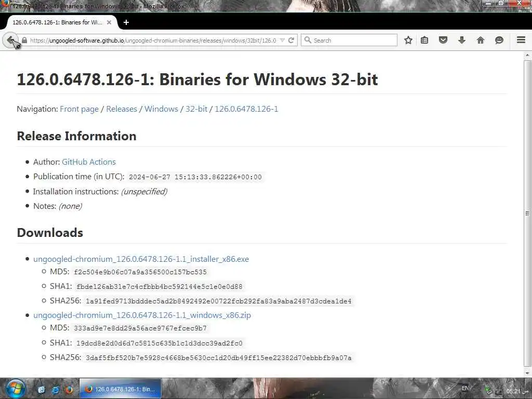This screenshot has width=532, height=399.
Task: Click zip SHA1 hash 19dcd8e2d0d6...
Action: coord(159,343)
